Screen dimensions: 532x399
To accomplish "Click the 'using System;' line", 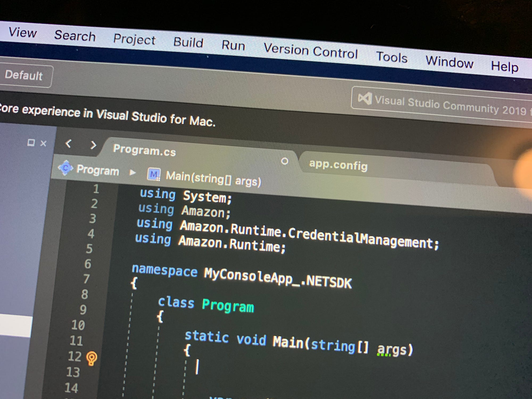I will [x=186, y=196].
